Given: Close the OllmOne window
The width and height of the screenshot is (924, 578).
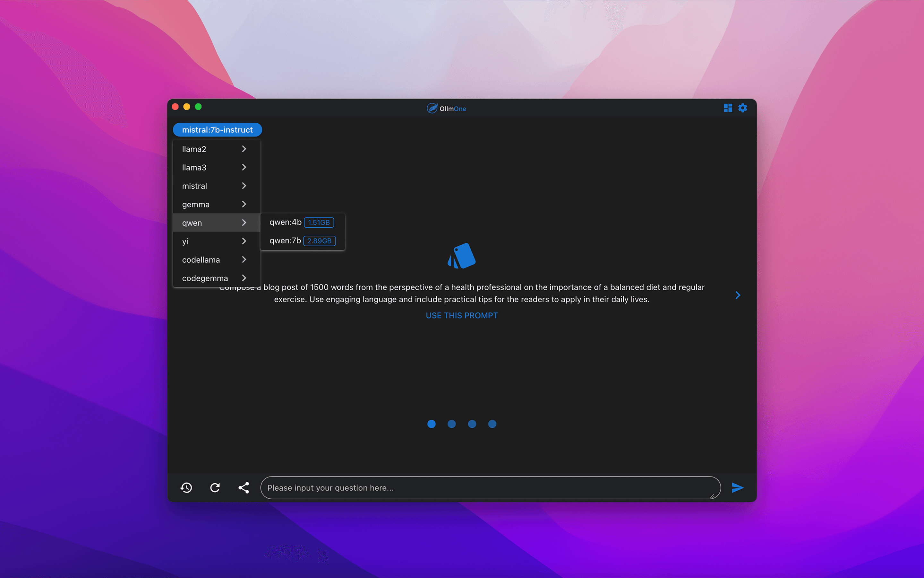Looking at the screenshot, I should 175,107.
